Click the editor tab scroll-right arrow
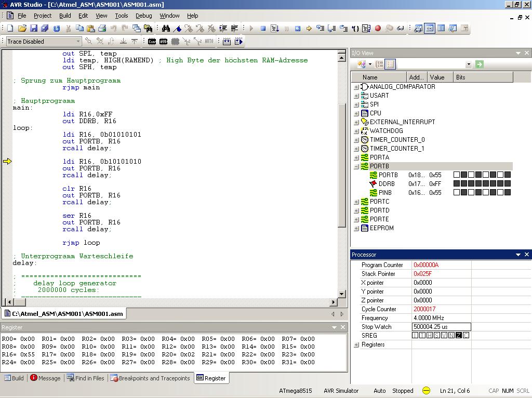The image size is (532, 398). pyautogui.click(x=342, y=314)
